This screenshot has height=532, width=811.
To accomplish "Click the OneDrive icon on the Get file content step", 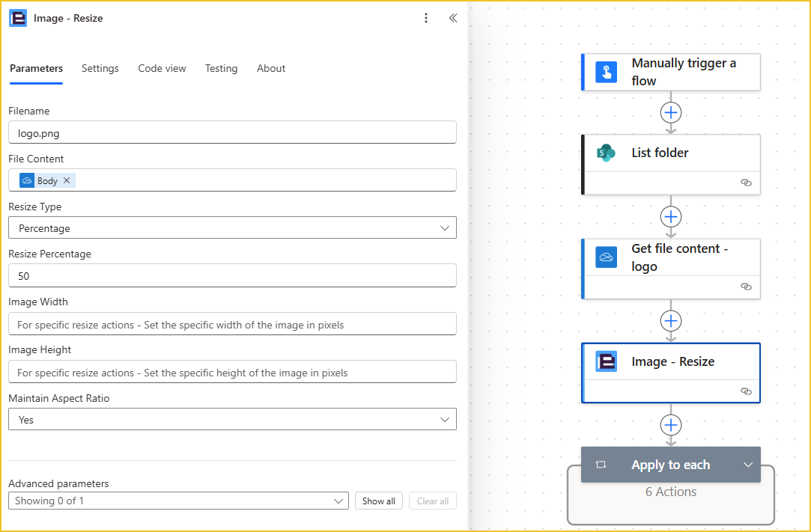I will click(x=606, y=257).
